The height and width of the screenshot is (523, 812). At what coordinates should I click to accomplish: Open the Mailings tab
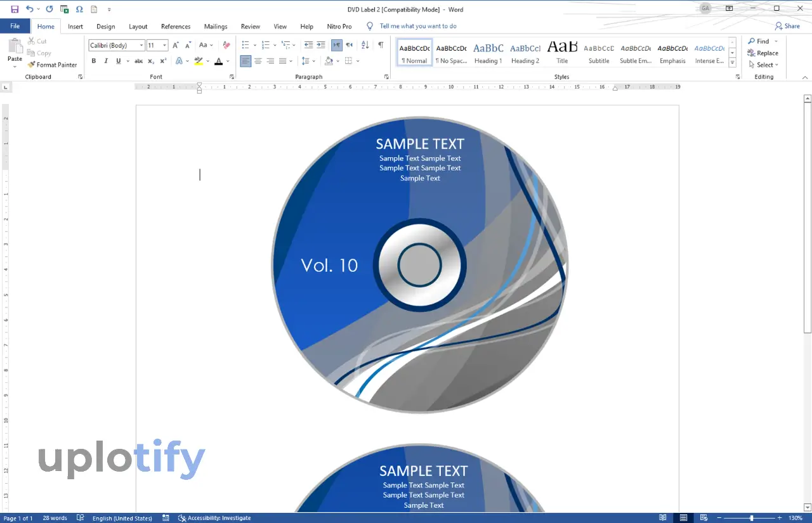(216, 27)
